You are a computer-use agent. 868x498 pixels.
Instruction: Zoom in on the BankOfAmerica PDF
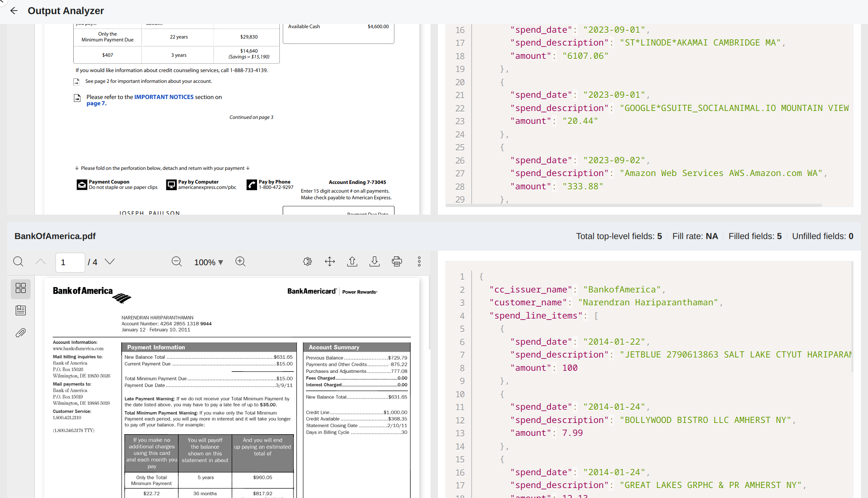[240, 261]
